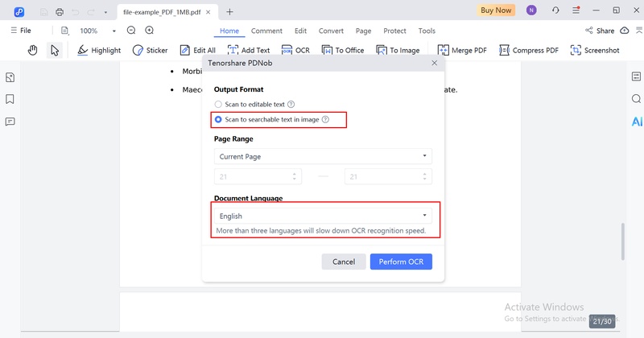Viewport: 644px width, 338px height.
Task: Click the PDNob app logo icon
Action: pos(19,11)
